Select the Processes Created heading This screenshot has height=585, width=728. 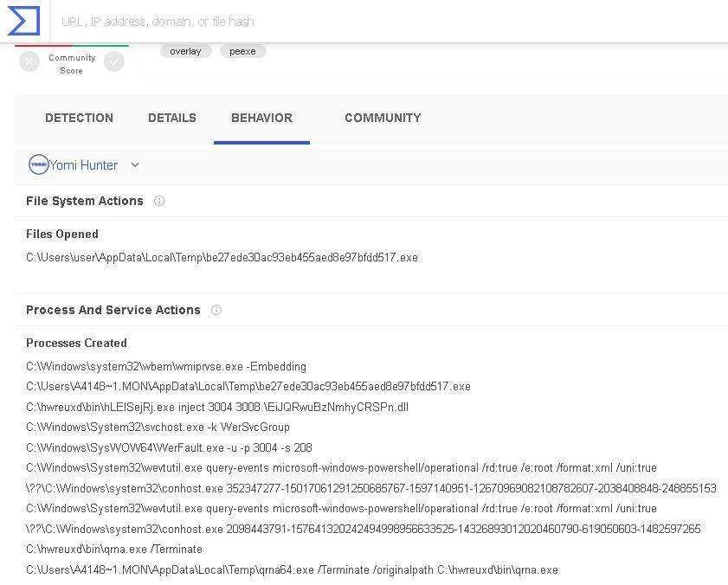76,343
